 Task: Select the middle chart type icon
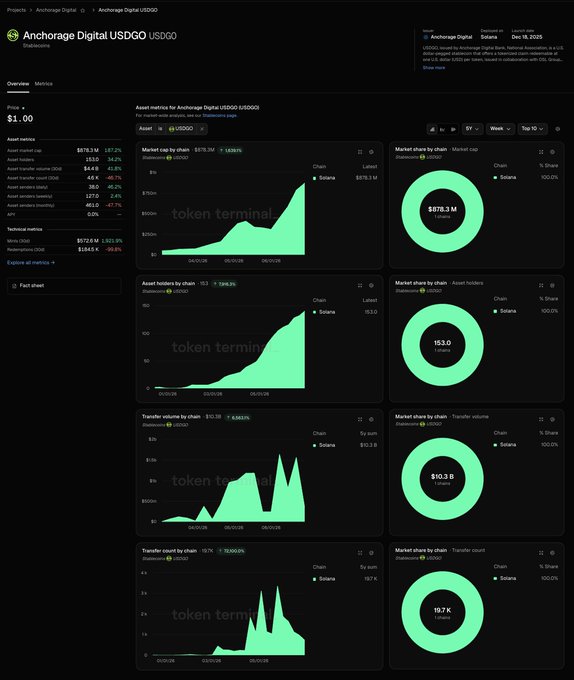(x=442, y=129)
